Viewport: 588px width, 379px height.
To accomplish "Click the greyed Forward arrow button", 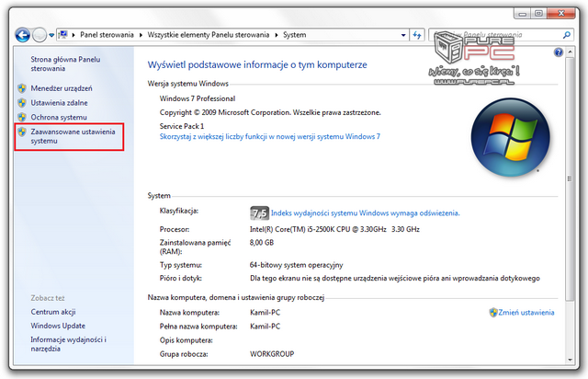I will (x=40, y=35).
